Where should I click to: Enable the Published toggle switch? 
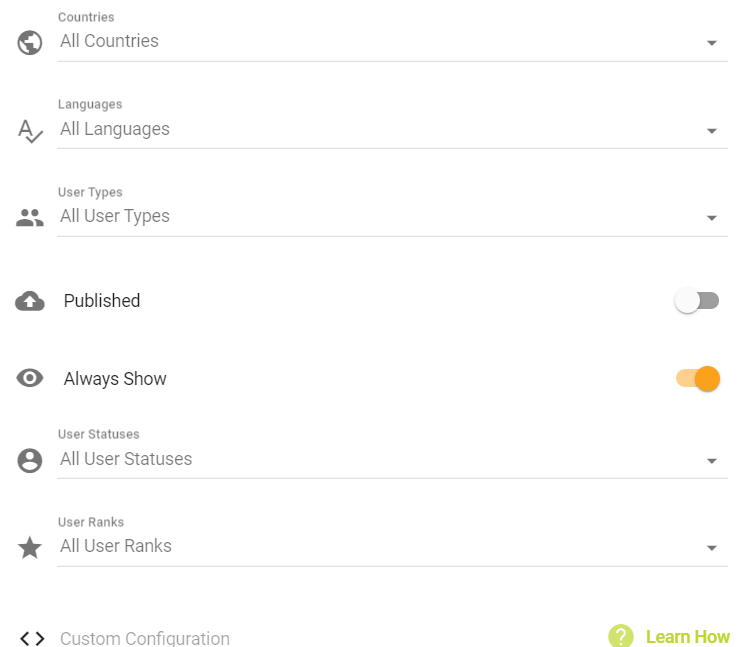click(697, 301)
